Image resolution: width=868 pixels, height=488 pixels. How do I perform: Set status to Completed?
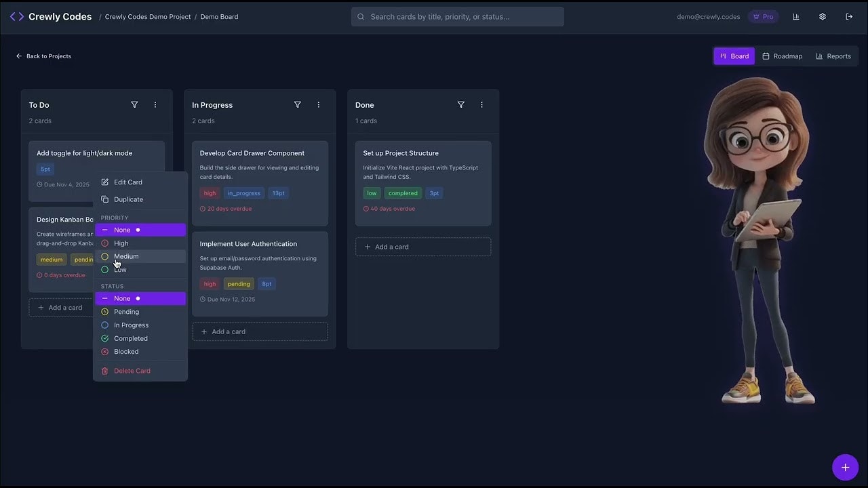[x=140, y=338]
